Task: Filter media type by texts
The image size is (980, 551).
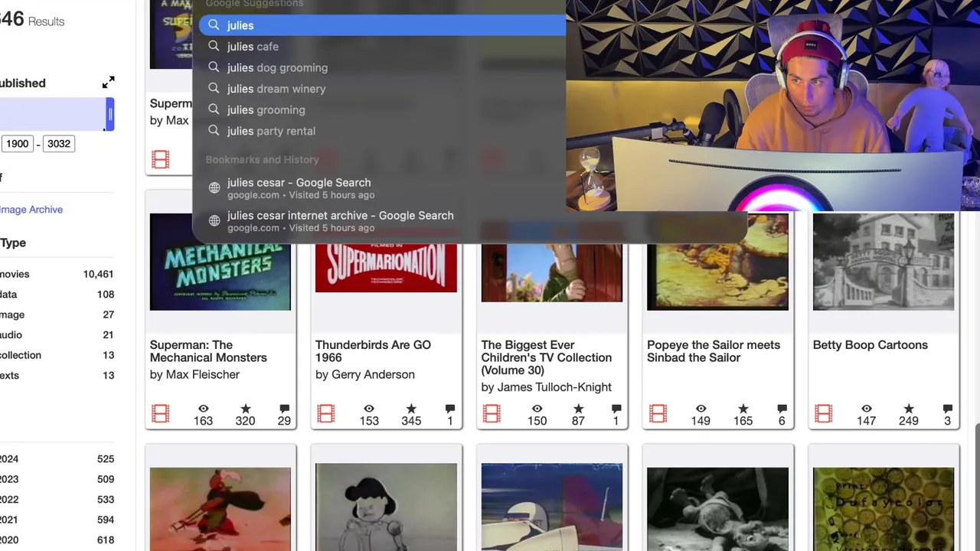Action: tap(9, 376)
